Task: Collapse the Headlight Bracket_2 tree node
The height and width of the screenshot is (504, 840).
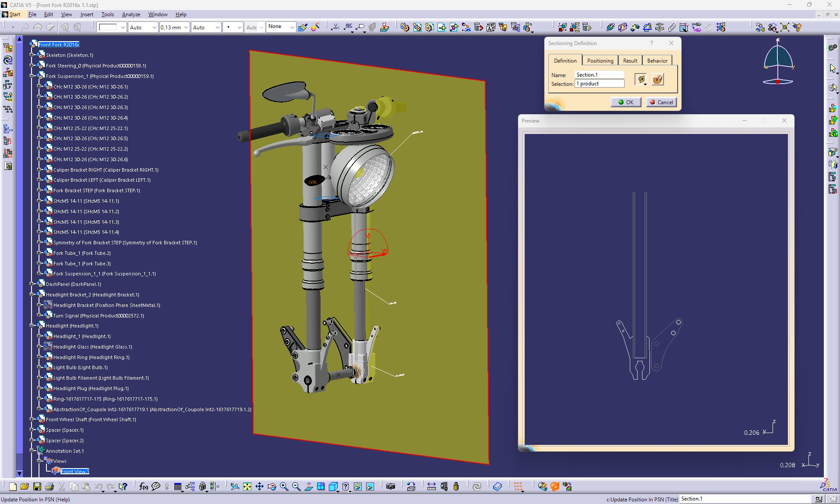Action: click(x=32, y=295)
